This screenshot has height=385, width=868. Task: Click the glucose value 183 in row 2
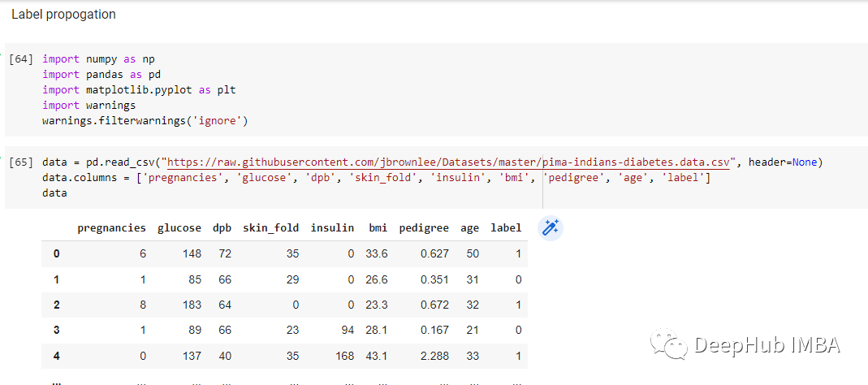click(192, 305)
